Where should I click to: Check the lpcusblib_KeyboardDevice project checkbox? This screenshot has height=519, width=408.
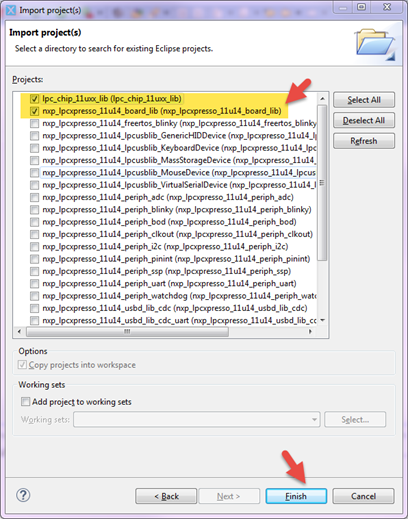click(x=34, y=148)
